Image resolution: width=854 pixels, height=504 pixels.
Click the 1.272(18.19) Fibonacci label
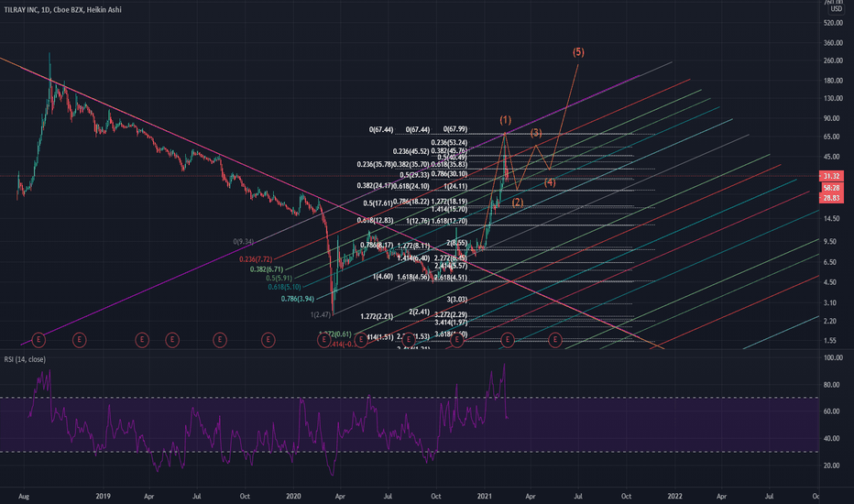tap(449, 202)
